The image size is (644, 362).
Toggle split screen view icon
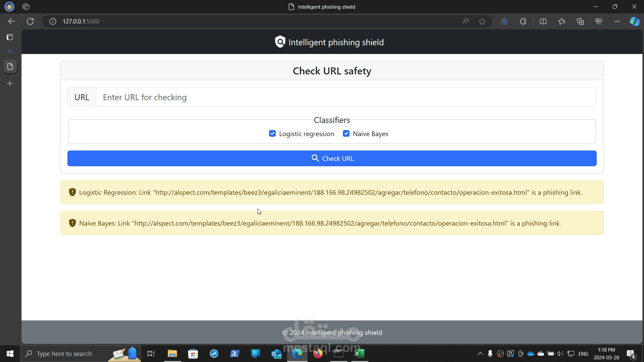click(543, 21)
